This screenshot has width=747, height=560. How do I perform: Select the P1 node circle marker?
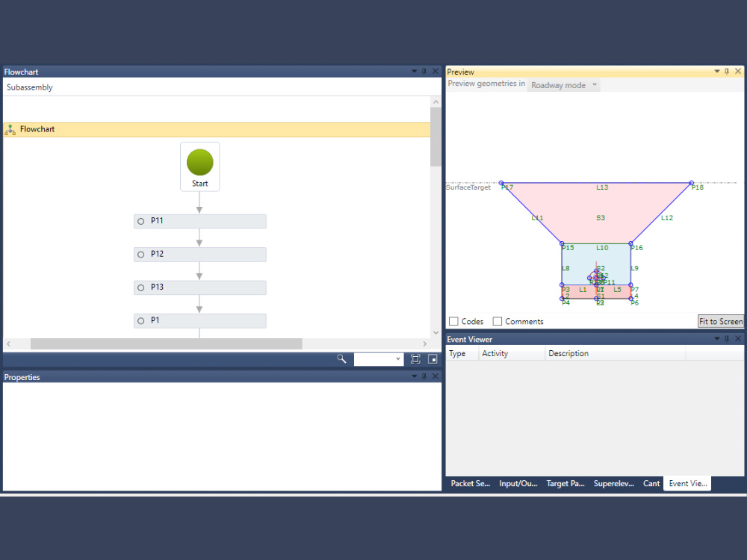[141, 321]
